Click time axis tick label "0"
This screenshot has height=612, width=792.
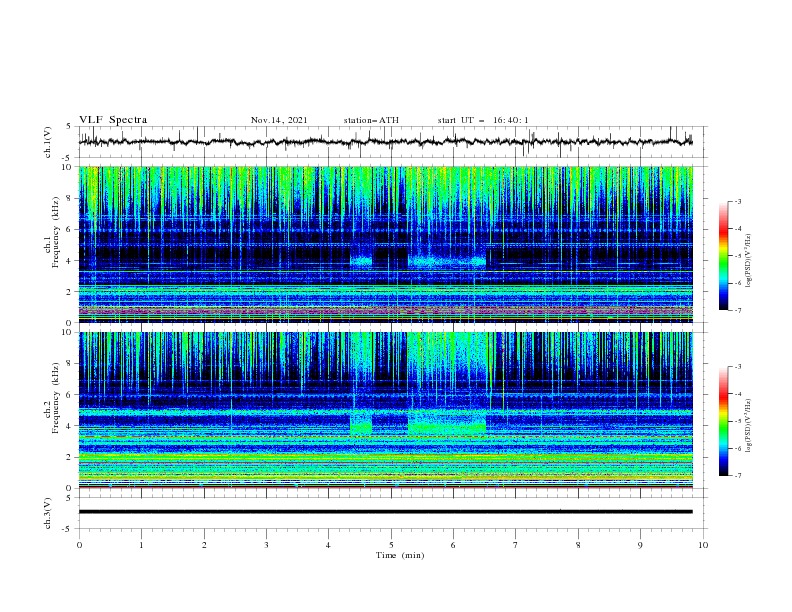[79, 545]
